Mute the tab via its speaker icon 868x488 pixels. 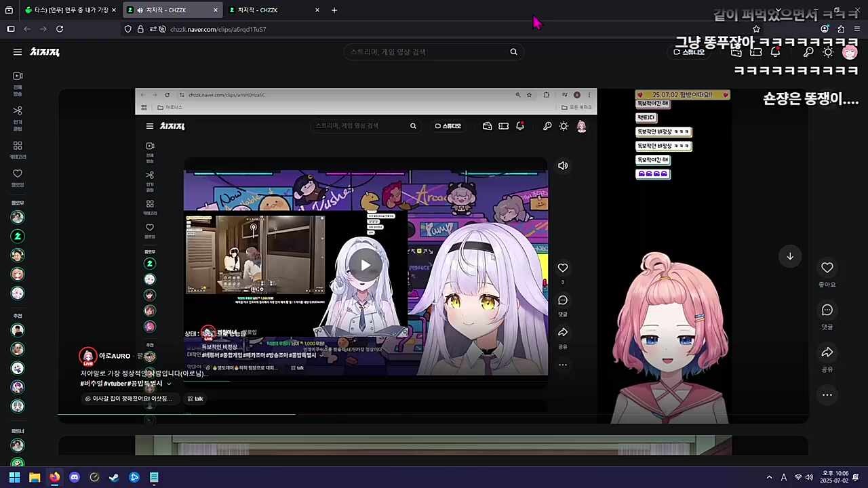point(140,10)
